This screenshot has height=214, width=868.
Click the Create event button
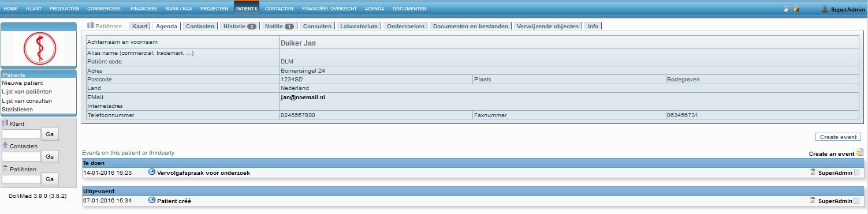tap(838, 137)
